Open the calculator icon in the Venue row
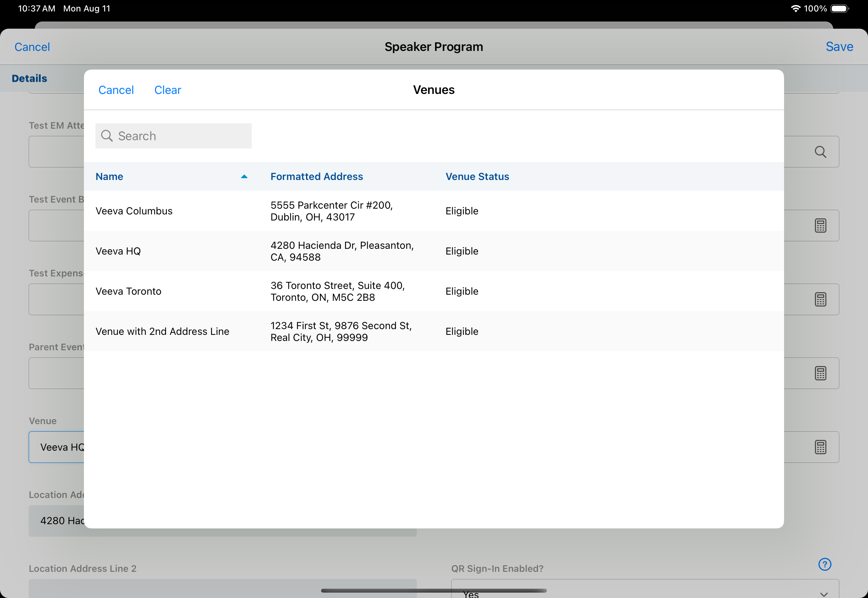868x598 pixels. pyautogui.click(x=820, y=447)
